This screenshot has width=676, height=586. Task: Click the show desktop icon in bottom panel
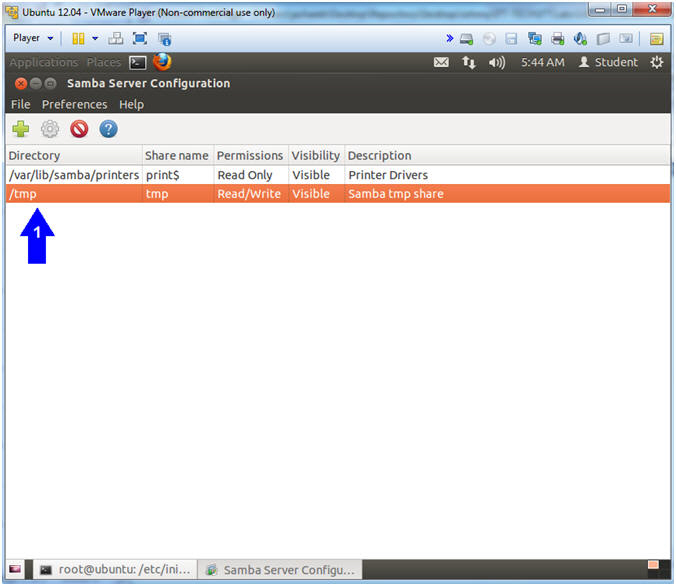coord(15,569)
